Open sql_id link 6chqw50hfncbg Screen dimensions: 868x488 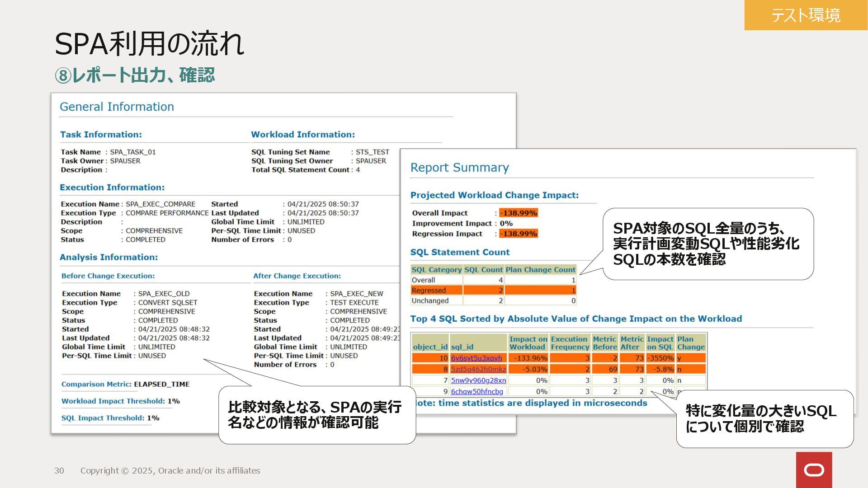click(476, 391)
